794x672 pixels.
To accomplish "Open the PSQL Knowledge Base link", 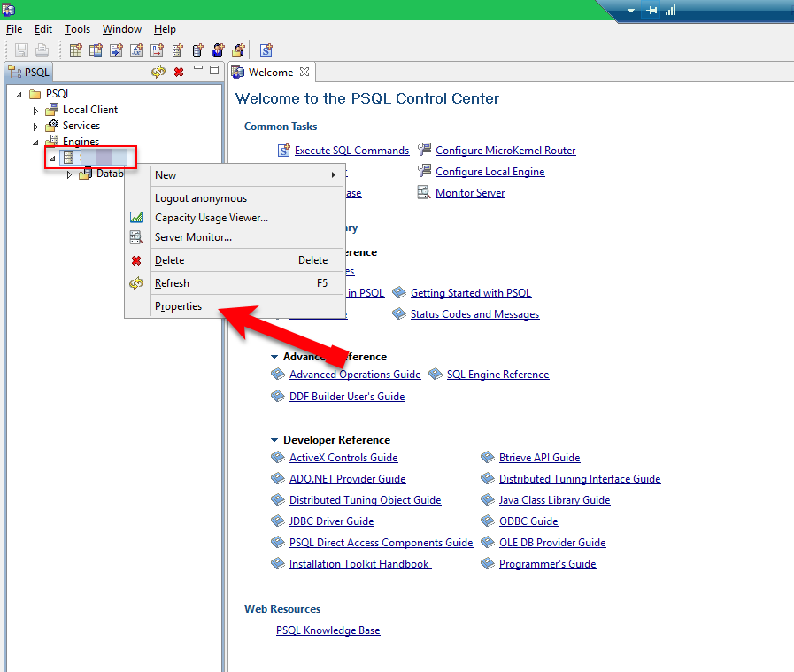I will 328,630.
